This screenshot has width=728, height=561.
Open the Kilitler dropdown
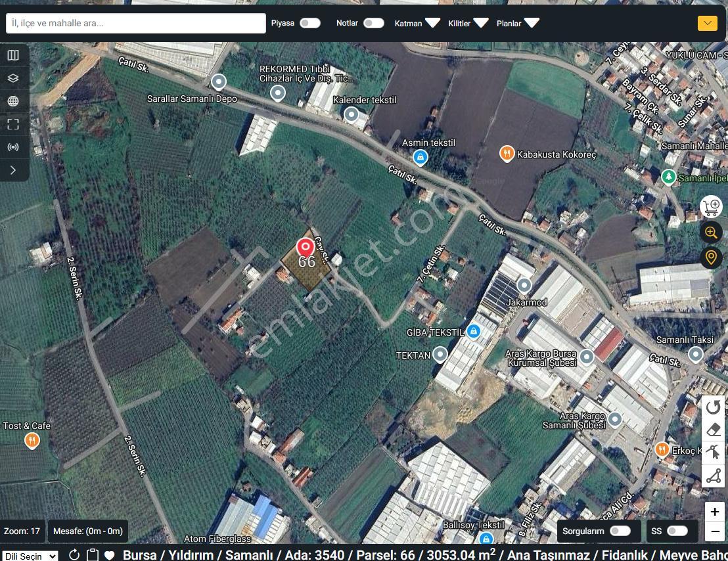[x=468, y=23]
